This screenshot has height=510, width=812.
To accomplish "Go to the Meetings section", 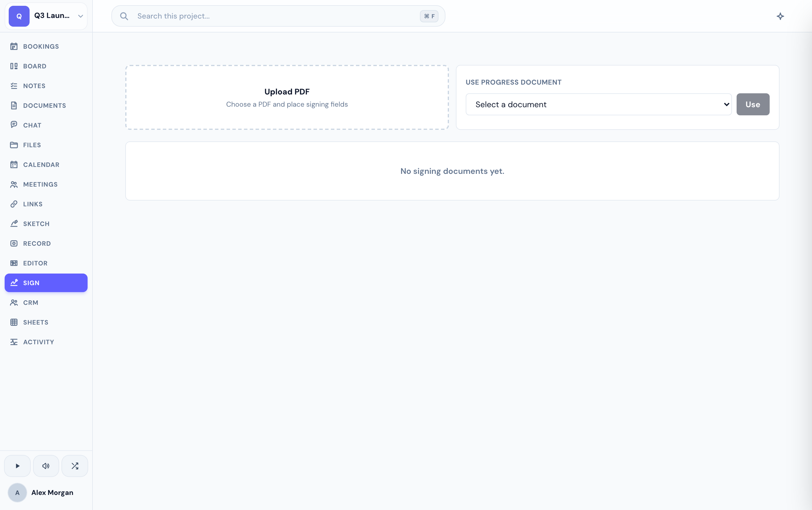I will pos(41,184).
